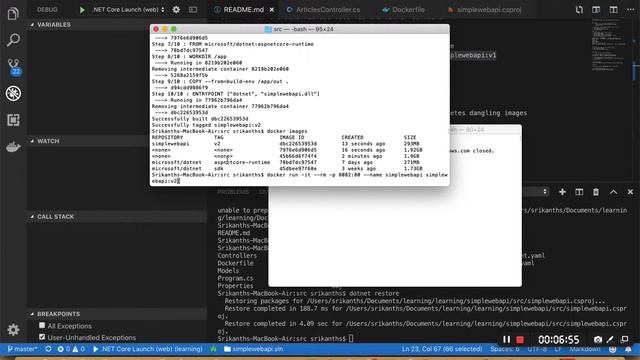
Task: Click the DEBUG view title label
Action: (x=47, y=9)
